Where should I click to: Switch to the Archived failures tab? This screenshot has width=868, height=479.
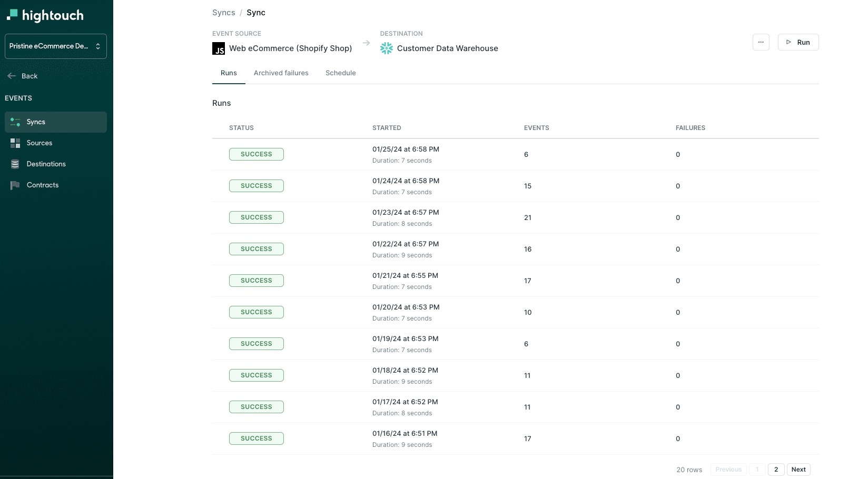pos(281,73)
